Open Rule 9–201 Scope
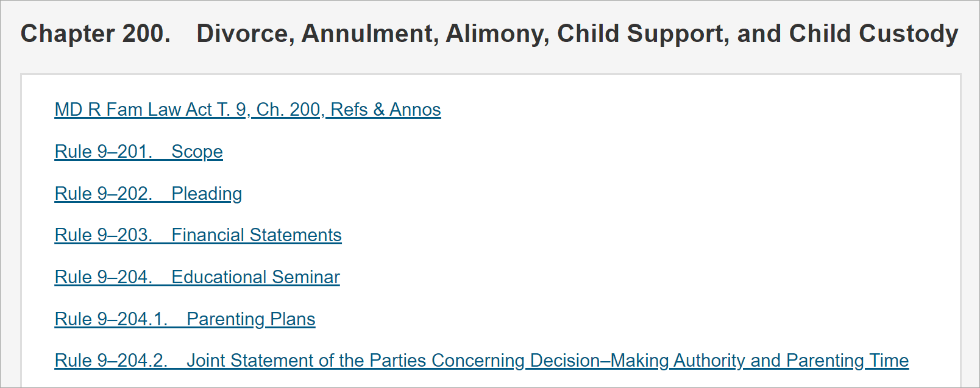980x388 pixels. (x=138, y=152)
